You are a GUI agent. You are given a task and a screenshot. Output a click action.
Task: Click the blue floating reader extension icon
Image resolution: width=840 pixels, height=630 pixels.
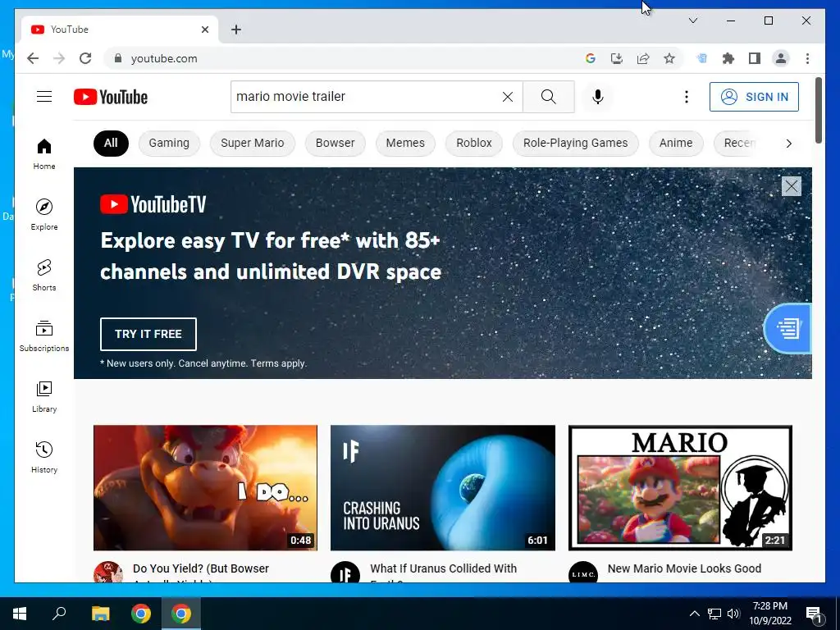(787, 328)
